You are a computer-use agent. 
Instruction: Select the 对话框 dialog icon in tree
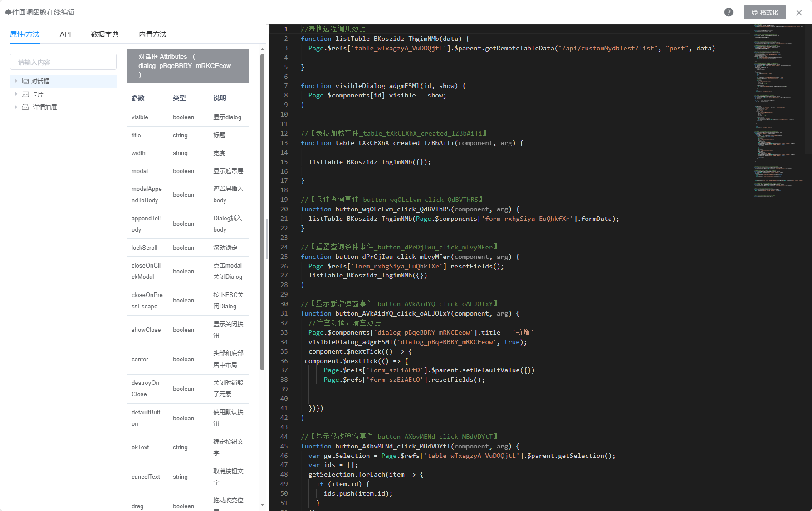click(25, 81)
